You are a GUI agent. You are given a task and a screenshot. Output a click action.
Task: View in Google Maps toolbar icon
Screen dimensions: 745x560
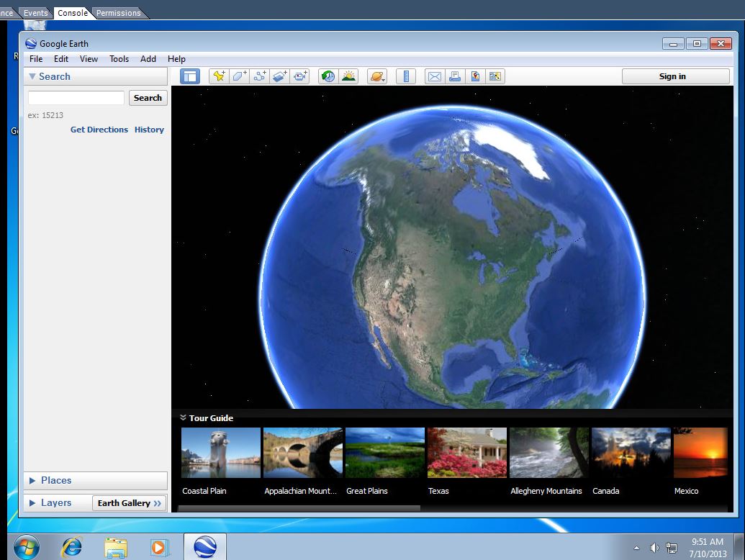tap(495, 76)
